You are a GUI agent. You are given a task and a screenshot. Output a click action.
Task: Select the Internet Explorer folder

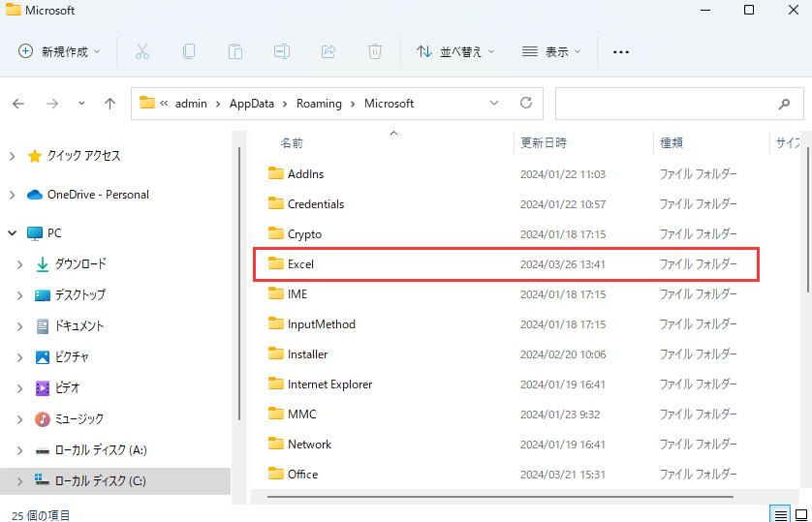pyautogui.click(x=329, y=384)
